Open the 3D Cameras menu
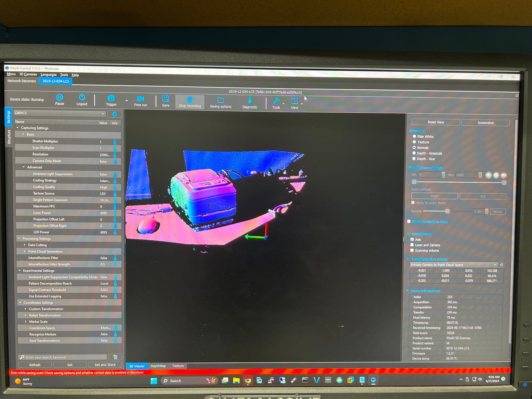Image resolution: width=532 pixels, height=399 pixels. coord(28,74)
